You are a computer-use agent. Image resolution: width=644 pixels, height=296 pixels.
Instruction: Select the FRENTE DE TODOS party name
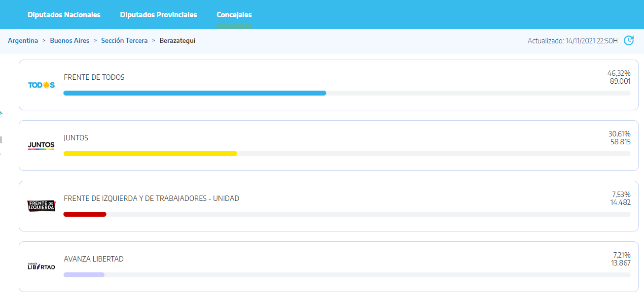point(94,77)
